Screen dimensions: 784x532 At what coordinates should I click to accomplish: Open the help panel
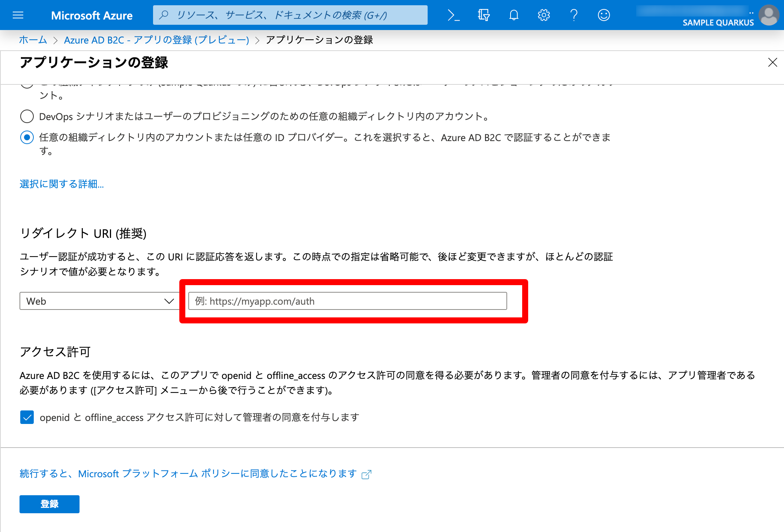coord(573,15)
